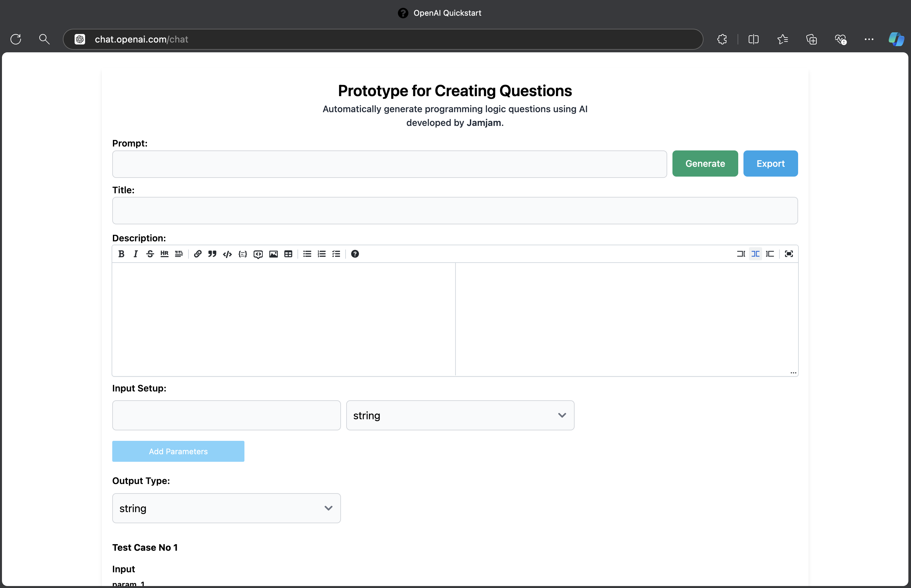Open the browser search icon
911x588 pixels.
[x=44, y=39]
